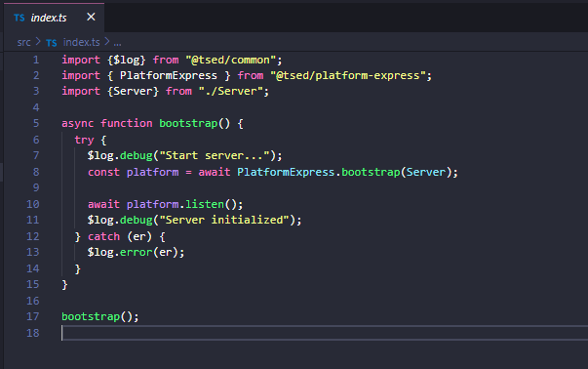Viewport: 588px width, 369px height.
Task: Click the try keyword
Action: pos(84,140)
